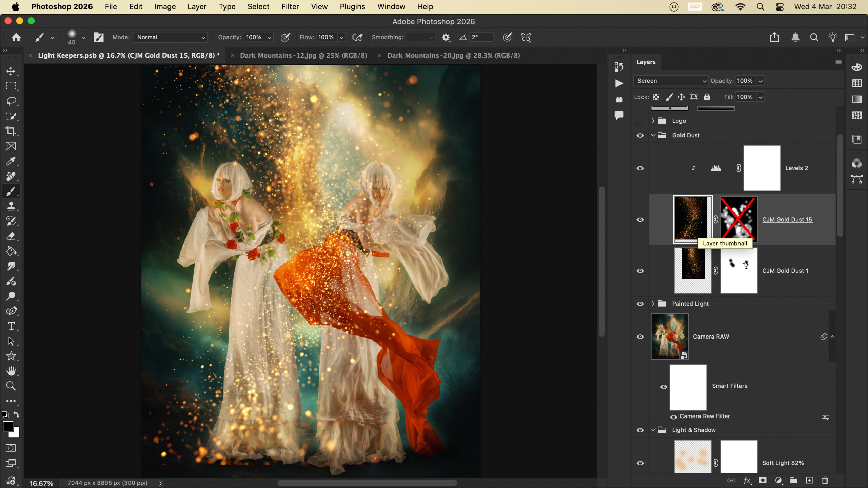The width and height of the screenshot is (868, 488).
Task: Click the foreground color black swatch
Action: tap(7, 426)
